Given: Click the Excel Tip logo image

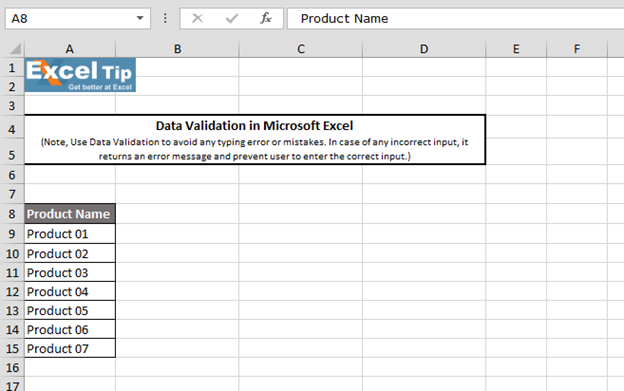Looking at the screenshot, I should click(80, 75).
